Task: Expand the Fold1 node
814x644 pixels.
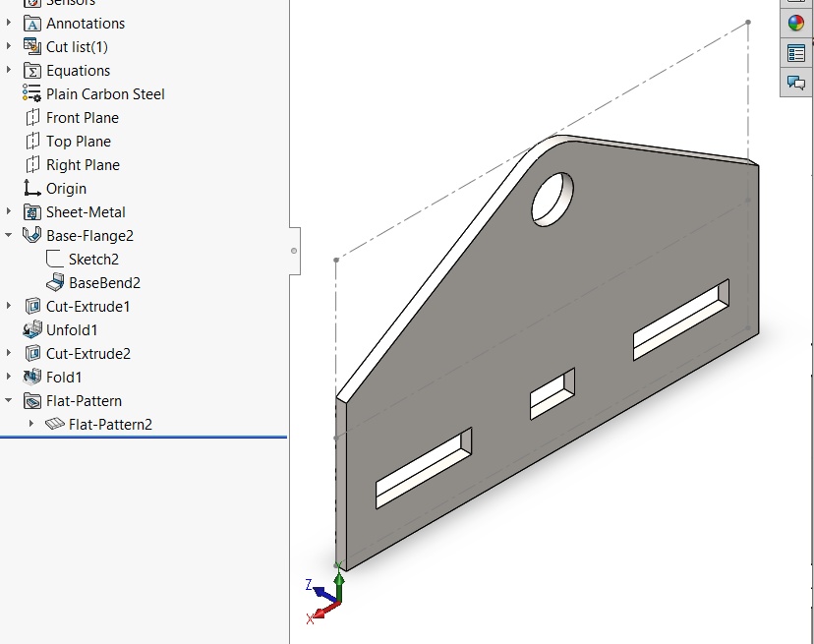Action: click(8, 377)
